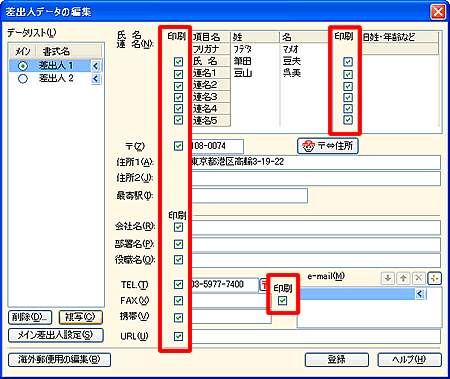This screenshot has height=379, width=450.
Task: Click the メイン差出人設定 button
Action: tap(56, 335)
